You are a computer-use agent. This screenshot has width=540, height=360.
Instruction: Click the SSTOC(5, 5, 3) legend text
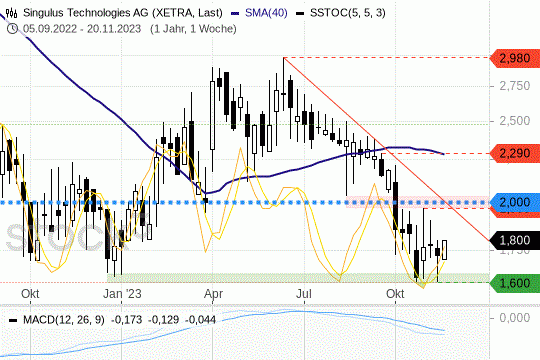347,13
